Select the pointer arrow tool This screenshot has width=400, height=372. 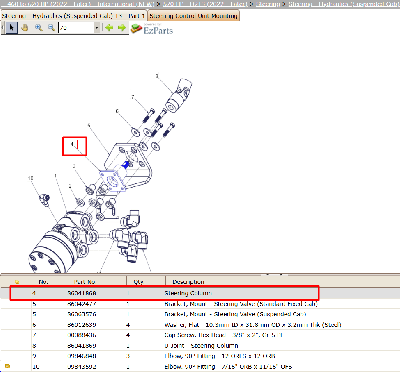12,28
